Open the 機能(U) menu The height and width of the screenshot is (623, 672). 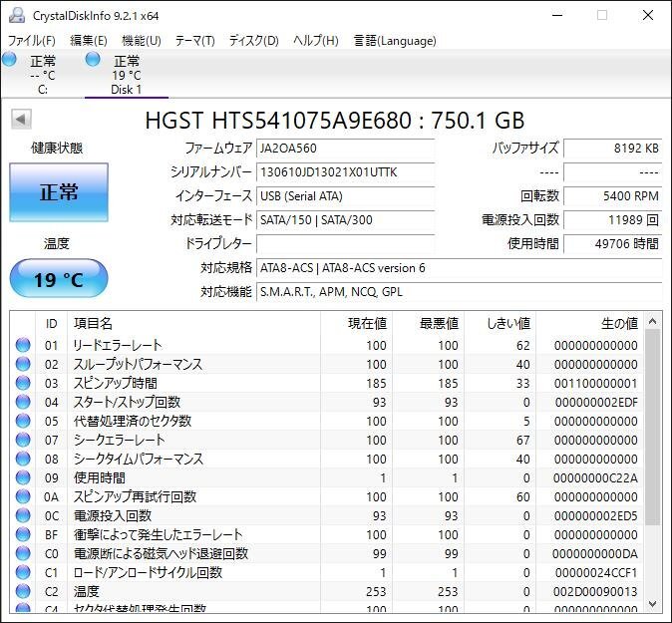tap(141, 41)
